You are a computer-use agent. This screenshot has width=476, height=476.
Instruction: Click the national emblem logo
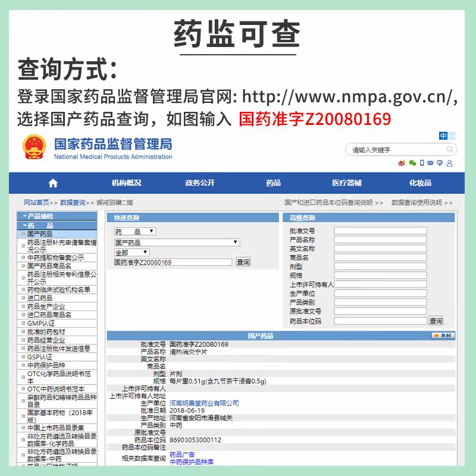coord(35,147)
